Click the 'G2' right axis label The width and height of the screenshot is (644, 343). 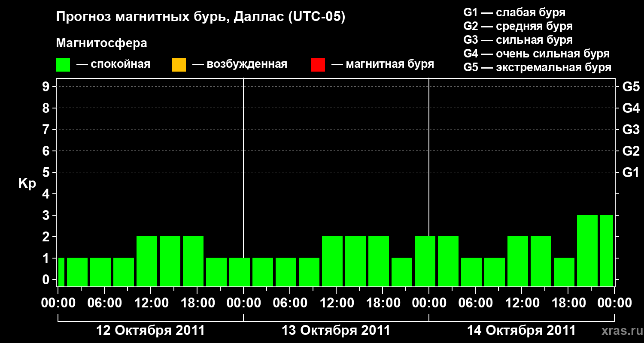coord(631,151)
